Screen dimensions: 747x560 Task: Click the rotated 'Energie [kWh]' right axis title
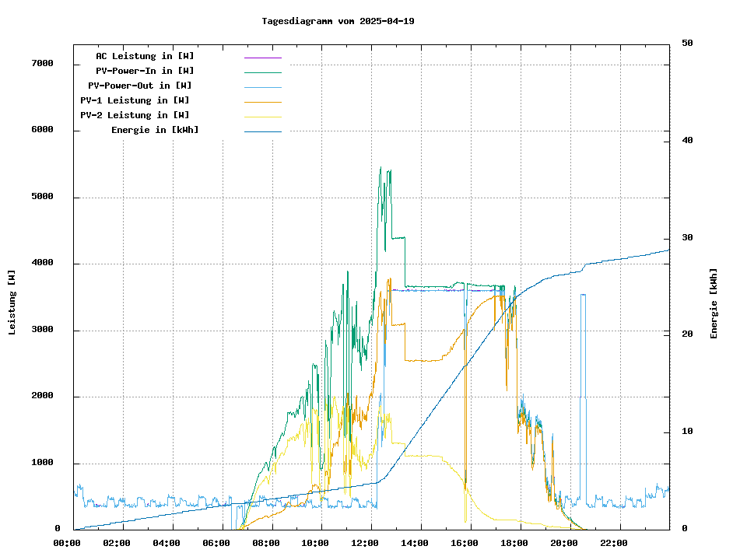click(714, 303)
